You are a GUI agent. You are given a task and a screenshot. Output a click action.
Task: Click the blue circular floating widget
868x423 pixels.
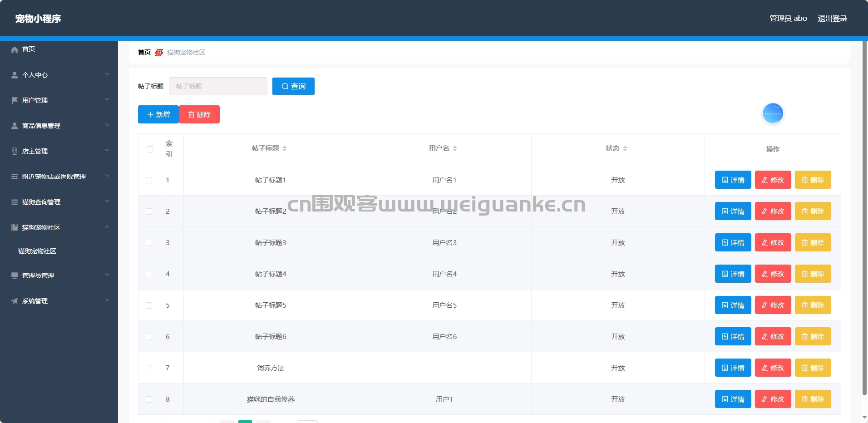[x=773, y=113]
